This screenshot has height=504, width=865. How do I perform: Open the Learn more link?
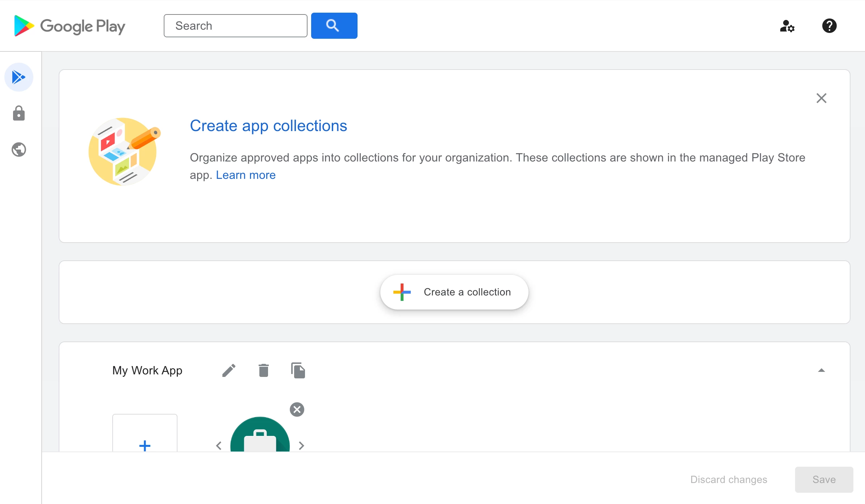click(246, 175)
